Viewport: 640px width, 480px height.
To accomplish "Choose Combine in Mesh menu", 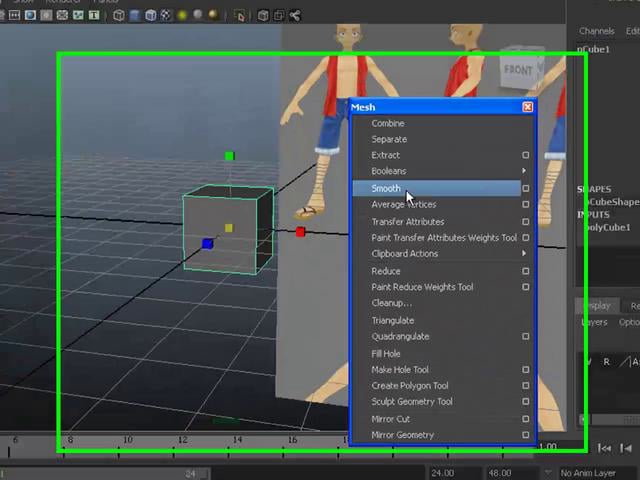I will click(x=388, y=123).
